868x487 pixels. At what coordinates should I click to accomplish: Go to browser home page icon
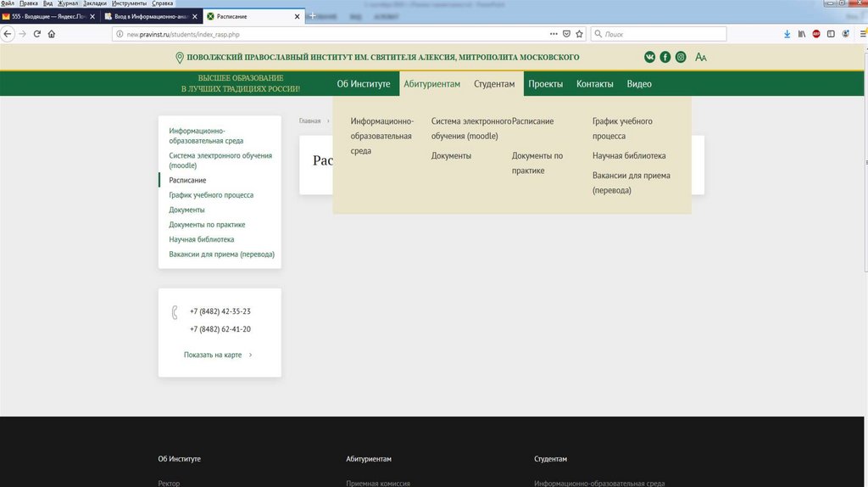point(52,34)
